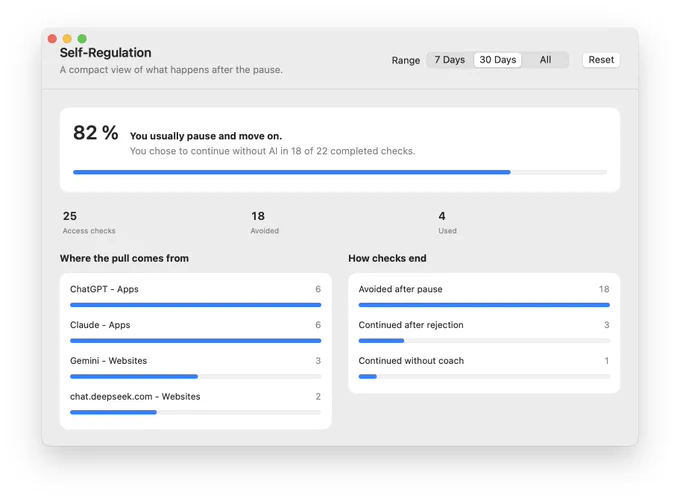The image size is (680, 501).
Task: Click the Claude - Apps bar
Action: 196,341
